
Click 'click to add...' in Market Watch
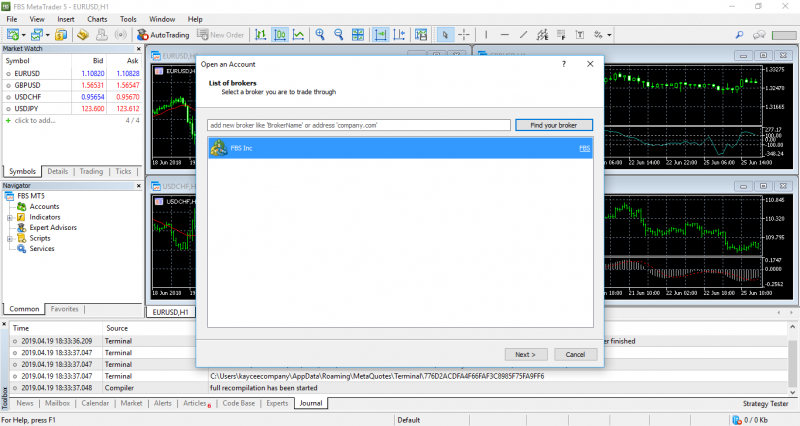pyautogui.click(x=35, y=120)
